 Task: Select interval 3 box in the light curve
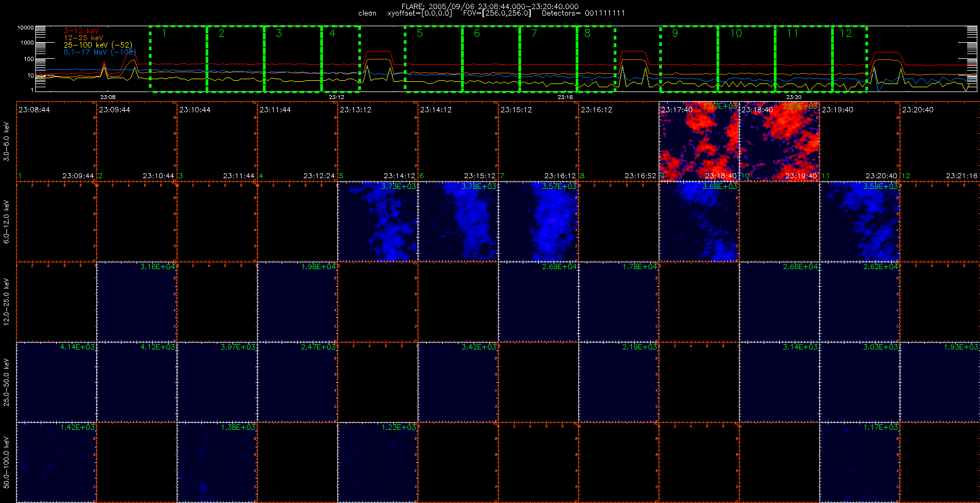tap(293, 59)
